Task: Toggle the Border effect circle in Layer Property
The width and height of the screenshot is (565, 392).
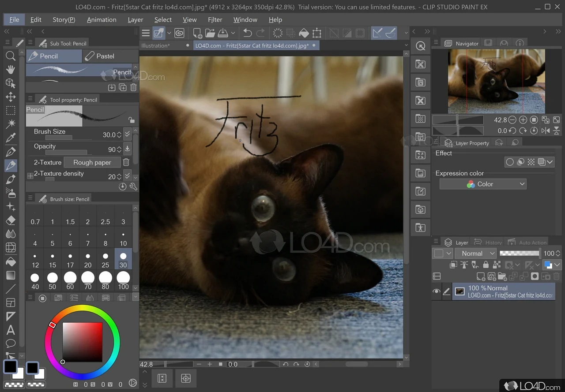Action: click(x=509, y=162)
